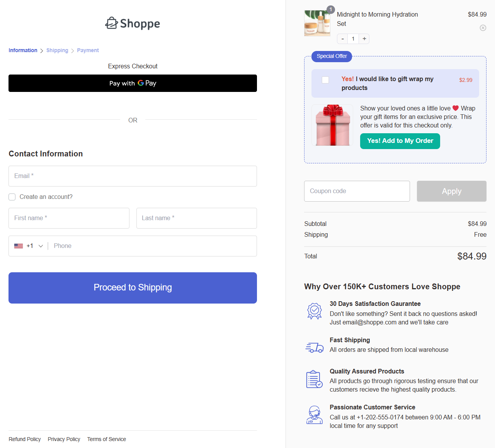
Task: Remove Midnight to Morning Hydration Set item
Action: [x=483, y=28]
